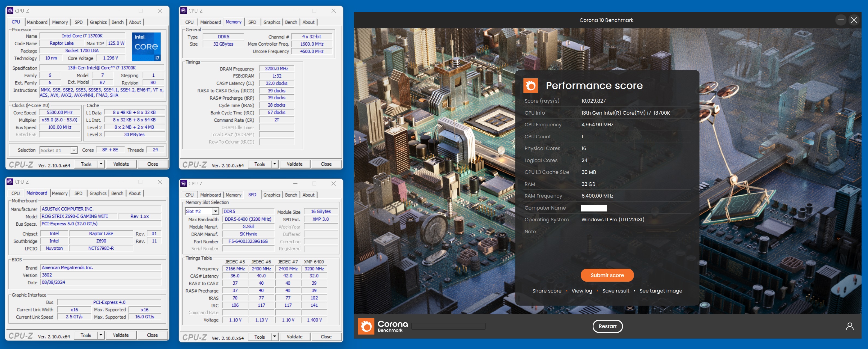Open the About tab in the Mainboard window
The image size is (868, 349).
coord(135,193)
